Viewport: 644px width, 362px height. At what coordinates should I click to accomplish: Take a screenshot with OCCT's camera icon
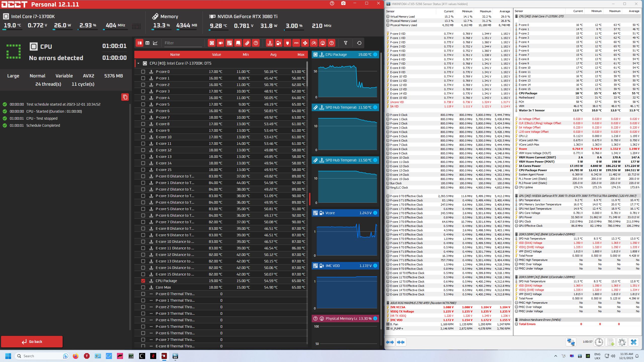click(x=343, y=4)
